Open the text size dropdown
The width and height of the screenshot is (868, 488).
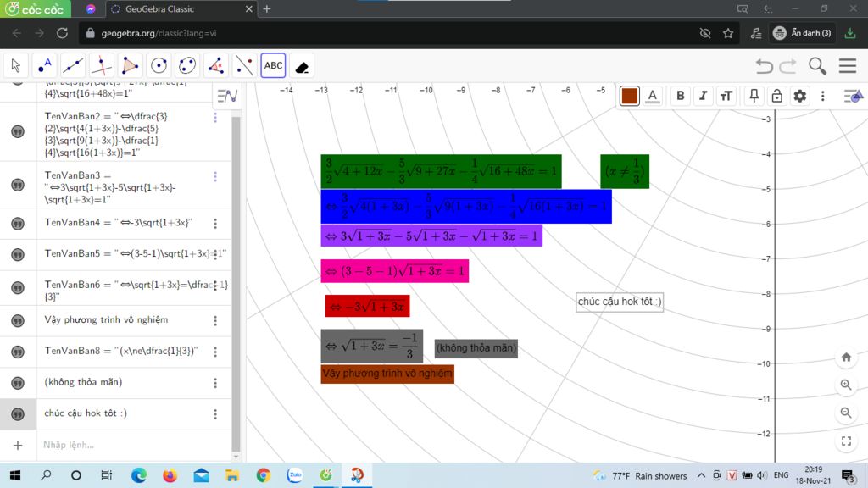726,96
